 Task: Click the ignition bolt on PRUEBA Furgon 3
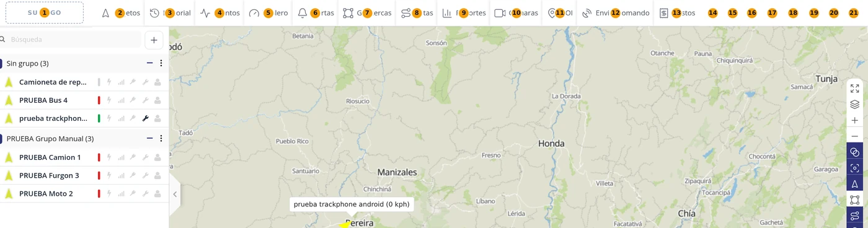pyautogui.click(x=109, y=175)
